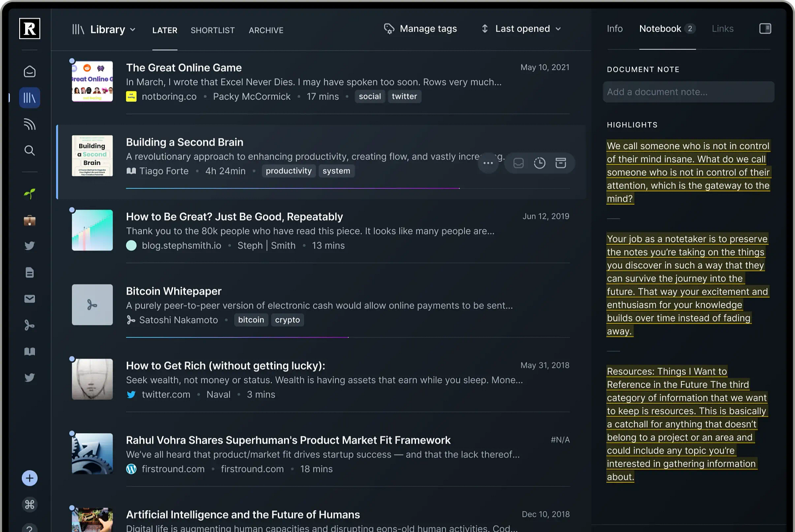
Task: Open Manage tags
Action: 420,28
